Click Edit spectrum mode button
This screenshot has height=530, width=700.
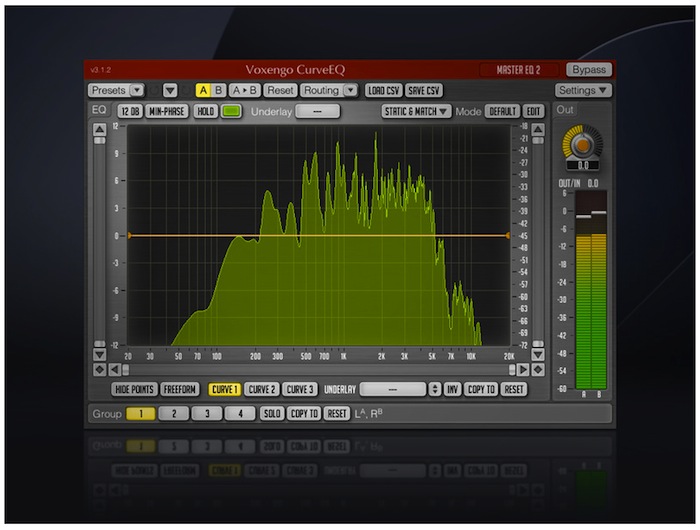point(533,111)
